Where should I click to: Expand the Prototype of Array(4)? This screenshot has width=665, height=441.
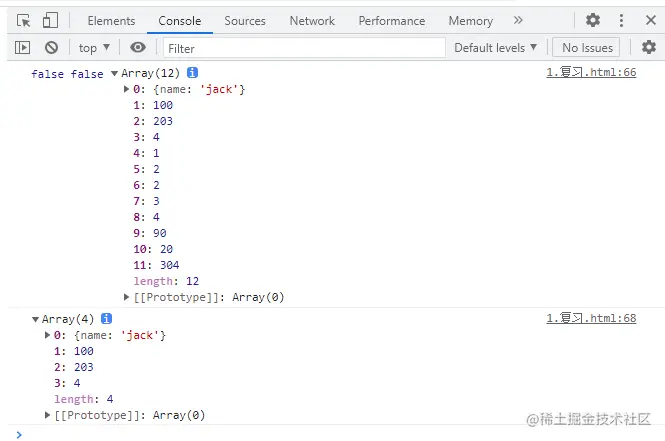tap(47, 415)
